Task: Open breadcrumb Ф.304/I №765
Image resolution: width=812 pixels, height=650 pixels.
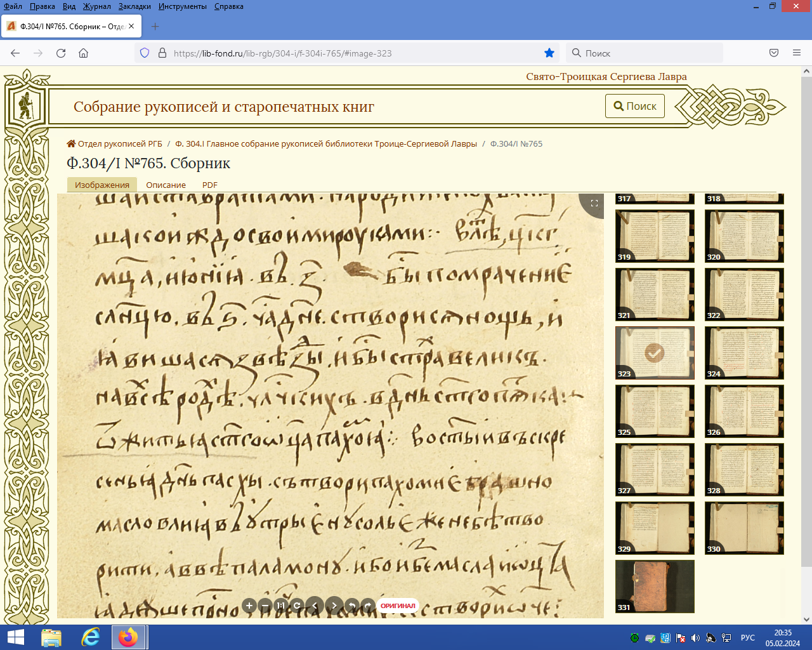Action: 516,143
